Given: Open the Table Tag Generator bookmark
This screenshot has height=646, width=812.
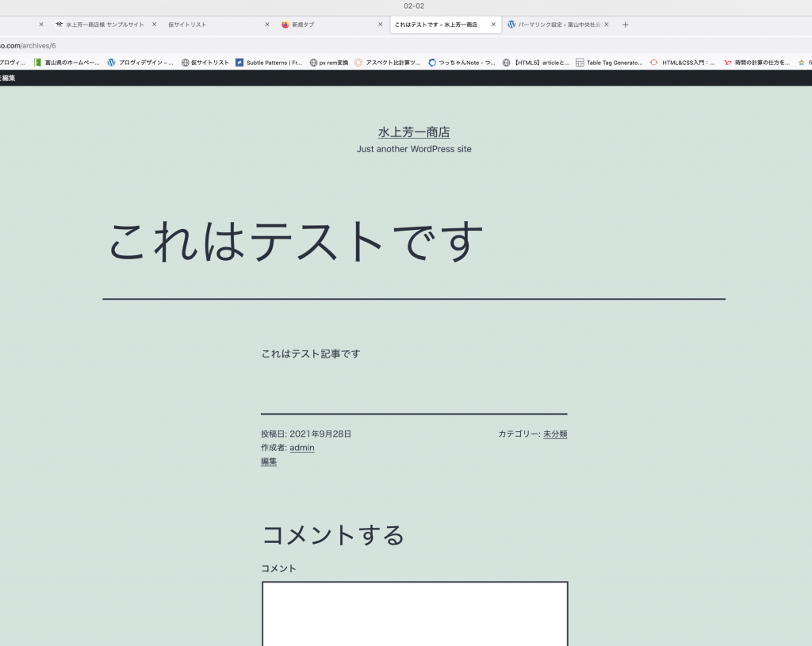Looking at the screenshot, I should pos(609,63).
